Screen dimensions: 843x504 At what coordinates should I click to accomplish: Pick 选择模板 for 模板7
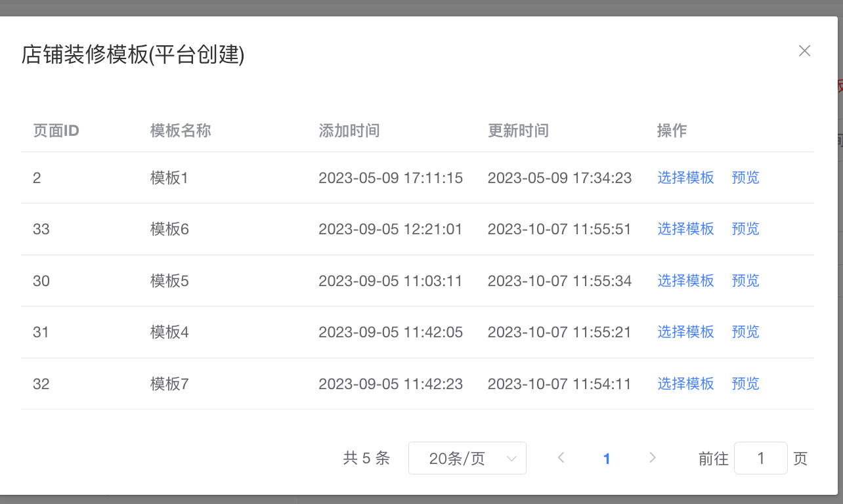685,384
